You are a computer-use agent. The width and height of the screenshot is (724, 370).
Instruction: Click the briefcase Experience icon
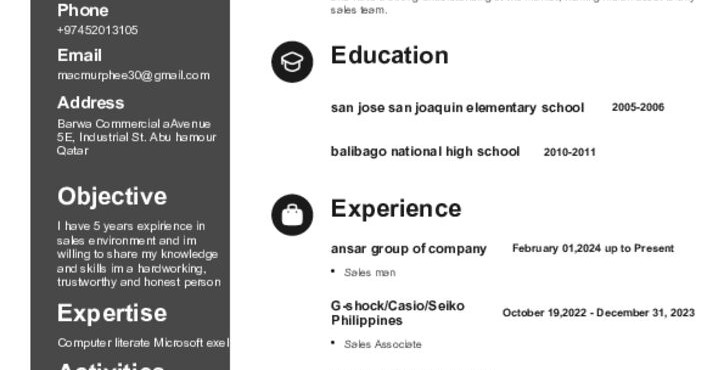292,215
